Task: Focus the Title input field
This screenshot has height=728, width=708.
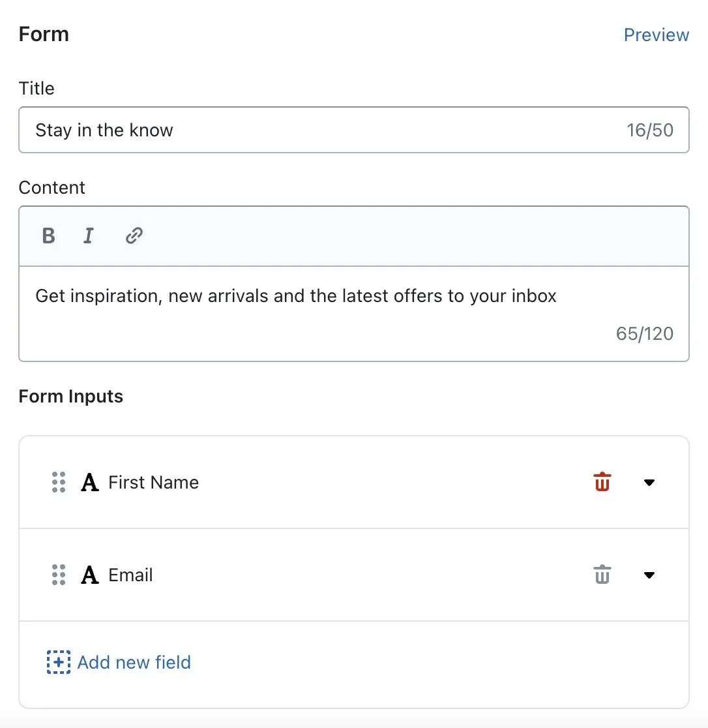Action: click(313, 130)
